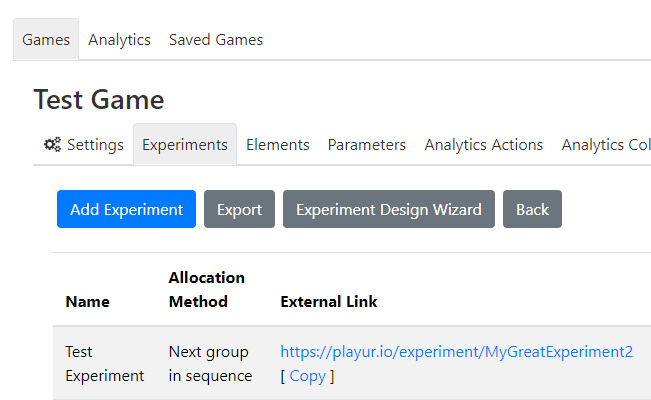Click the Next group in sequence cell
The height and width of the screenshot is (400, 651).
[210, 364]
